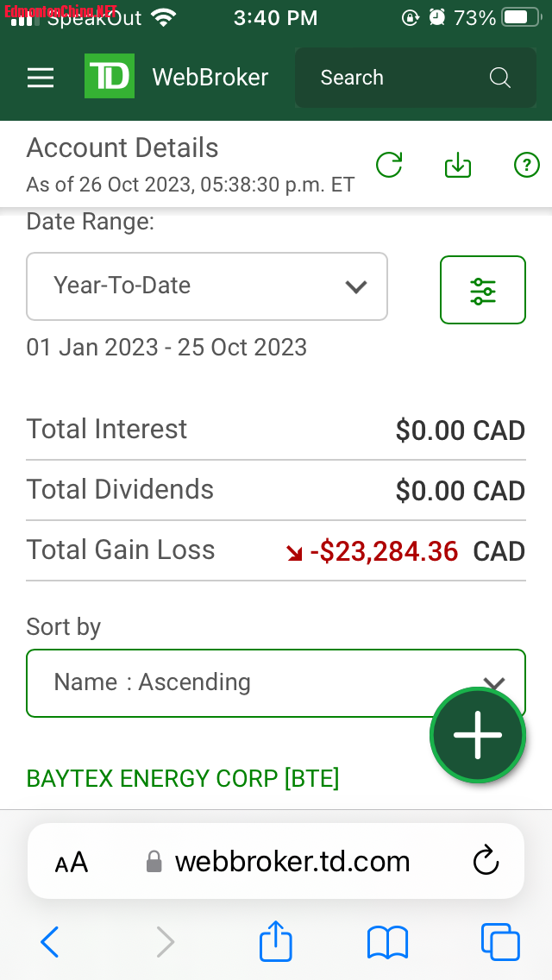
Task: Go back with Safari back arrow
Action: click(50, 942)
